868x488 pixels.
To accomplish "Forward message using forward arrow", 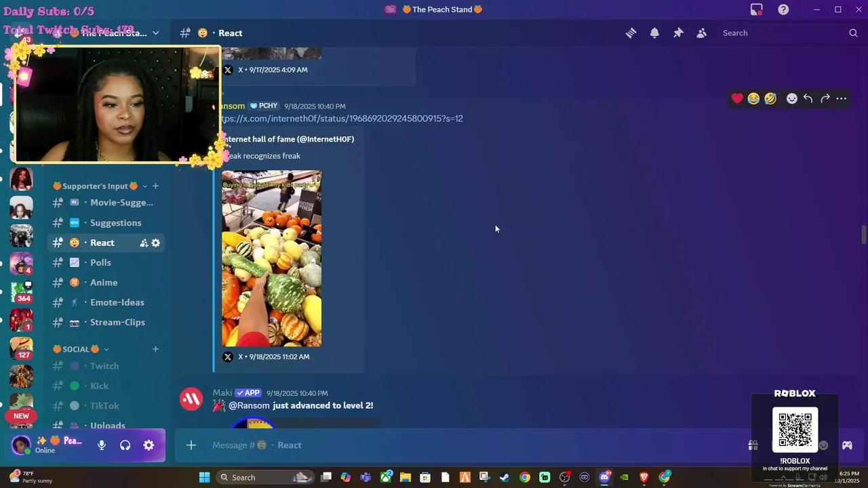I will (825, 98).
